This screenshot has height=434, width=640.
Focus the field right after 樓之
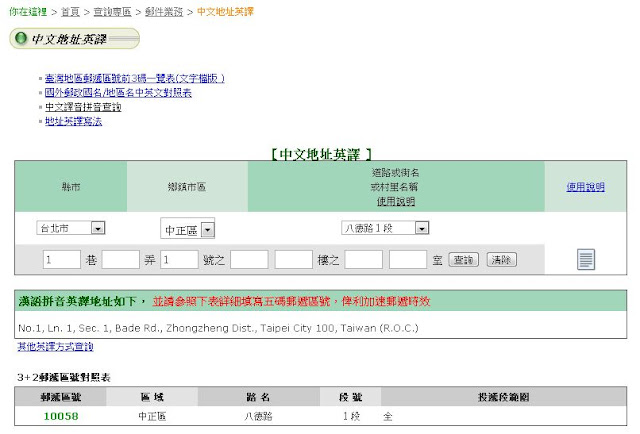(x=363, y=260)
